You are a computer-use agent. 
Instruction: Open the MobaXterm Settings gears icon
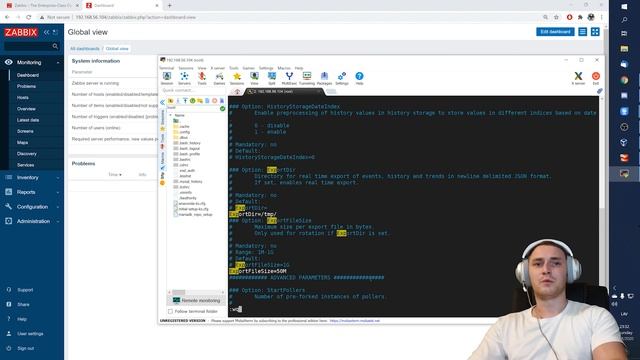342,78
